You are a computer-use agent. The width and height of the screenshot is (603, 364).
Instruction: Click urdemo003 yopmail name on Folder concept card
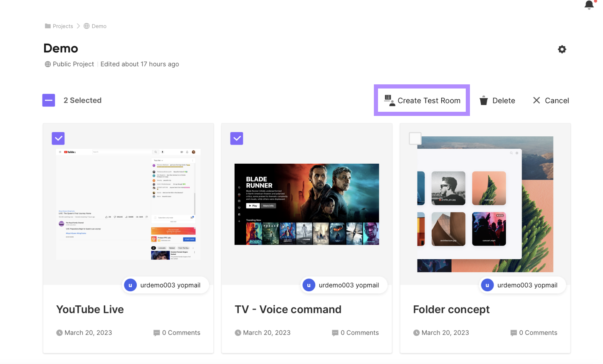point(527,285)
